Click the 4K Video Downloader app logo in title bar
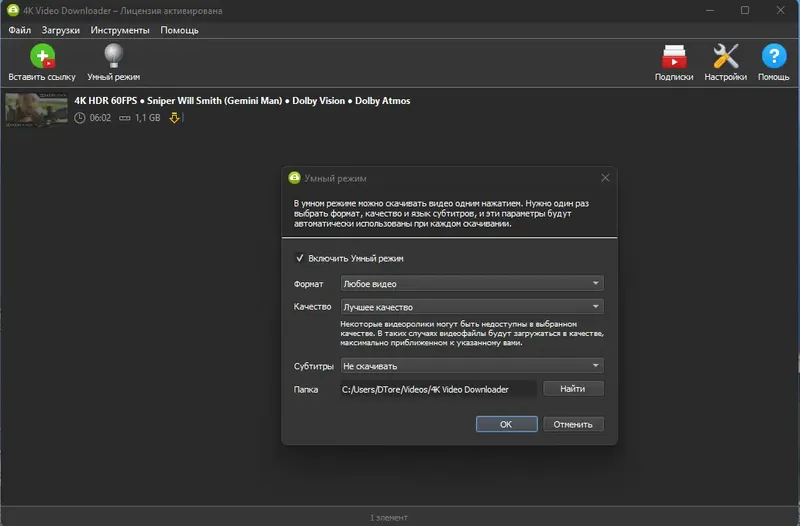Screen dimensions: 800x526 click(x=13, y=10)
